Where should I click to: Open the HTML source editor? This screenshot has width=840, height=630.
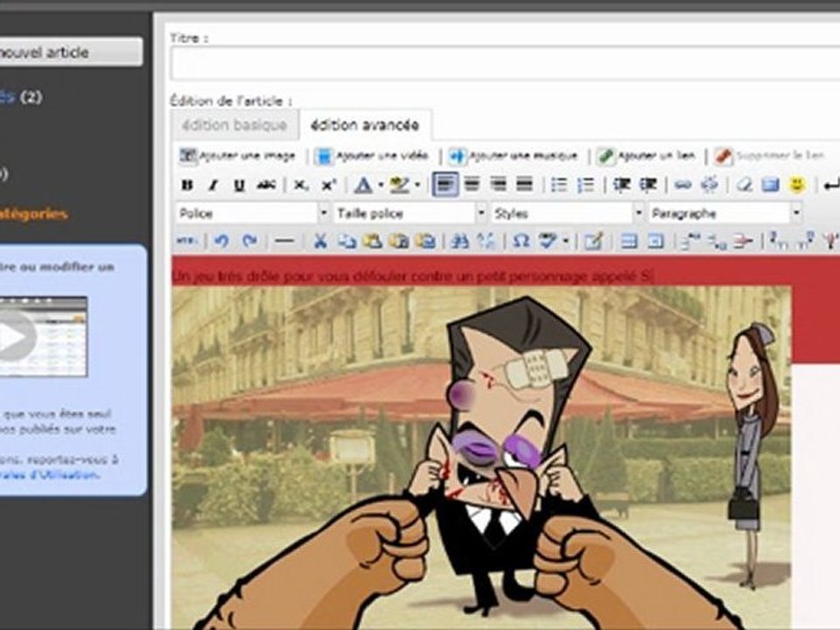click(186, 241)
